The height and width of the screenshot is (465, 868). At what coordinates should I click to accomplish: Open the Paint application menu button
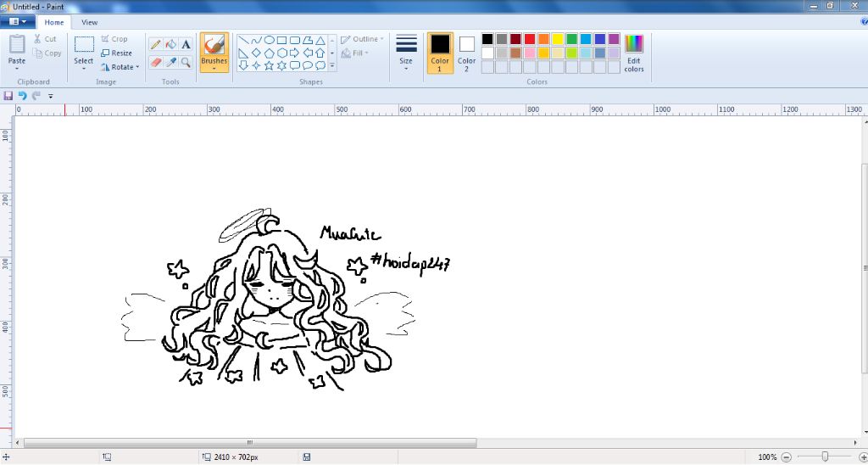18,22
